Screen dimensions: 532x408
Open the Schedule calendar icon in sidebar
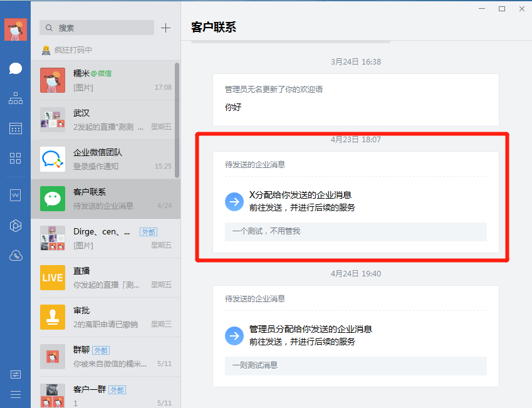pos(16,128)
